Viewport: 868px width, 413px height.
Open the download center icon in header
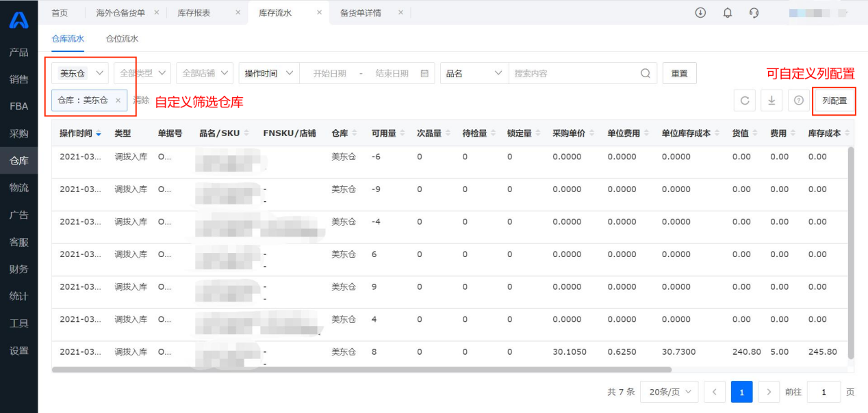tap(700, 12)
